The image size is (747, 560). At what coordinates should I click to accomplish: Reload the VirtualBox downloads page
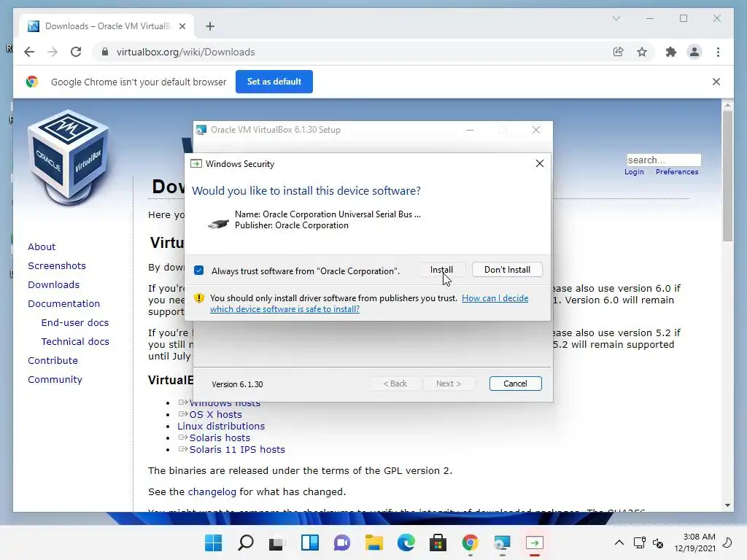(76, 52)
